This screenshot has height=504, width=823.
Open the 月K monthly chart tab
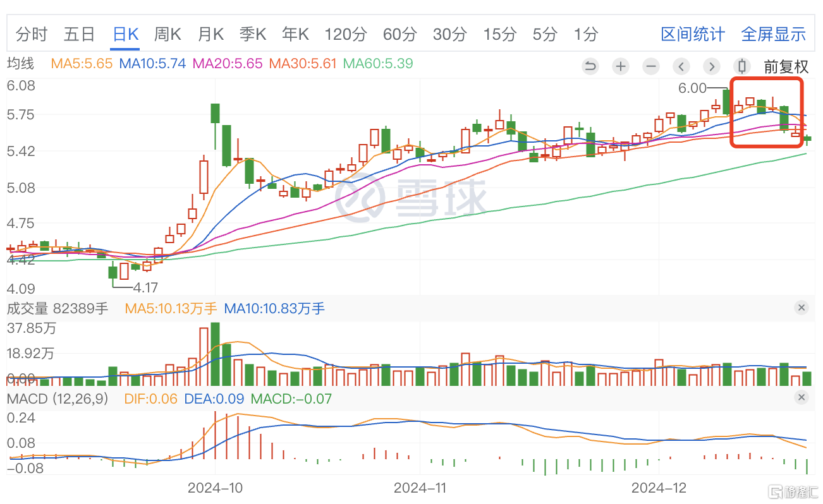(x=210, y=34)
